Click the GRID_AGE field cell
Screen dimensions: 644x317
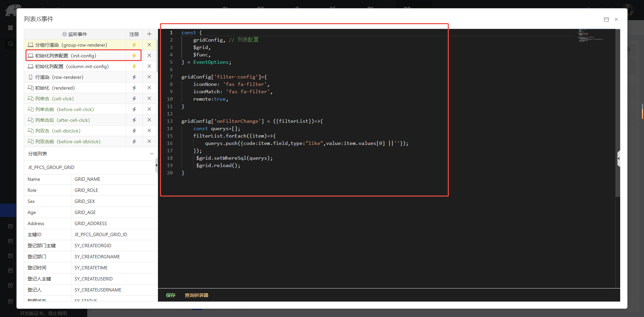point(114,212)
